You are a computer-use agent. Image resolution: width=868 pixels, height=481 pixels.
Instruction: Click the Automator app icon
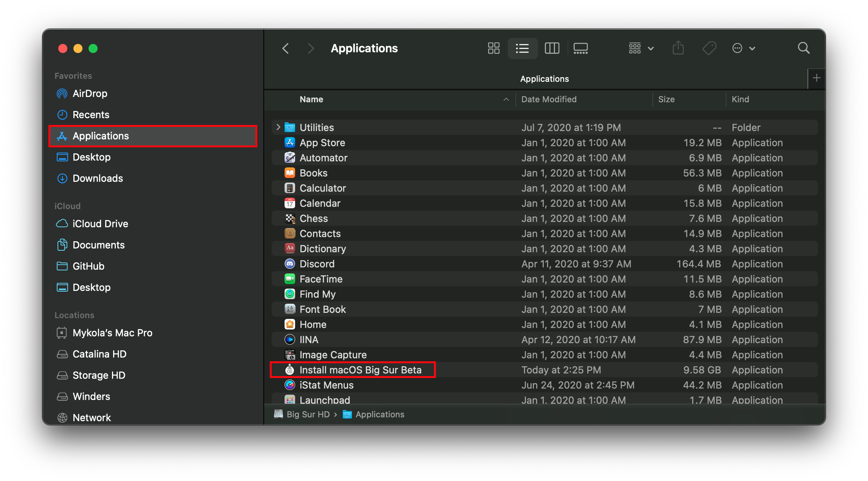click(x=290, y=158)
